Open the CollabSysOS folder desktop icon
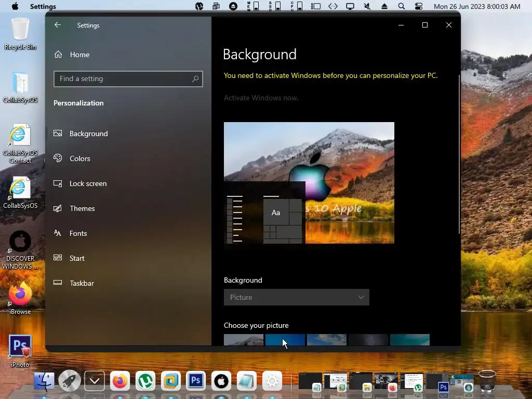Image resolution: width=532 pixels, height=399 pixels. [20, 87]
